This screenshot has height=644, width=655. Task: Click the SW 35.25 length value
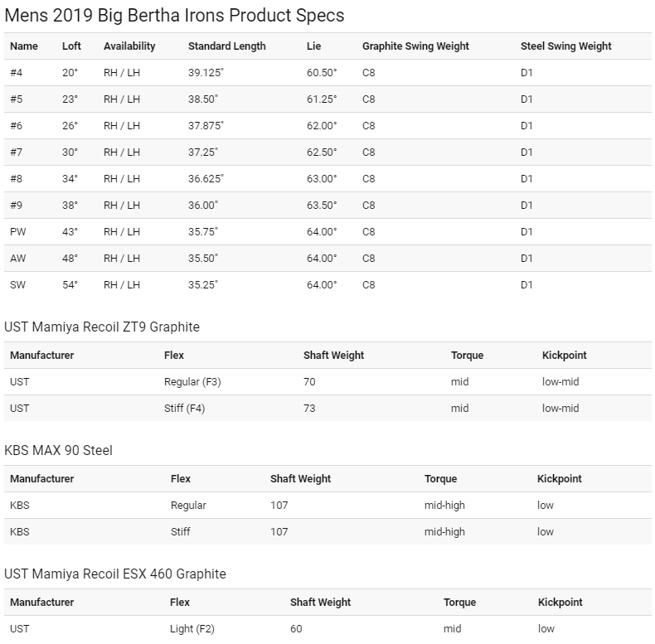point(203,285)
